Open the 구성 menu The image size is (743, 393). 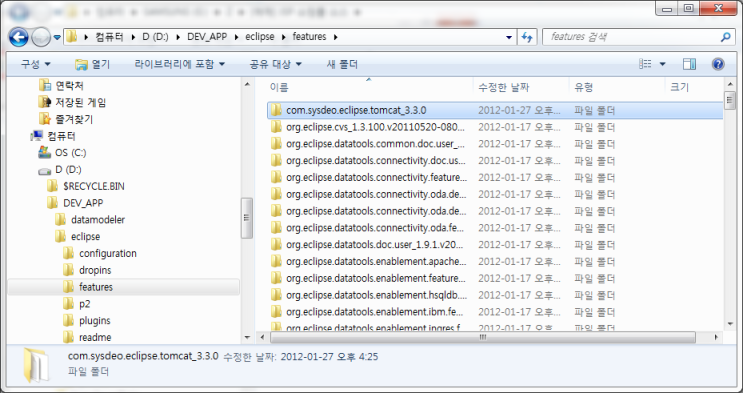(36, 64)
